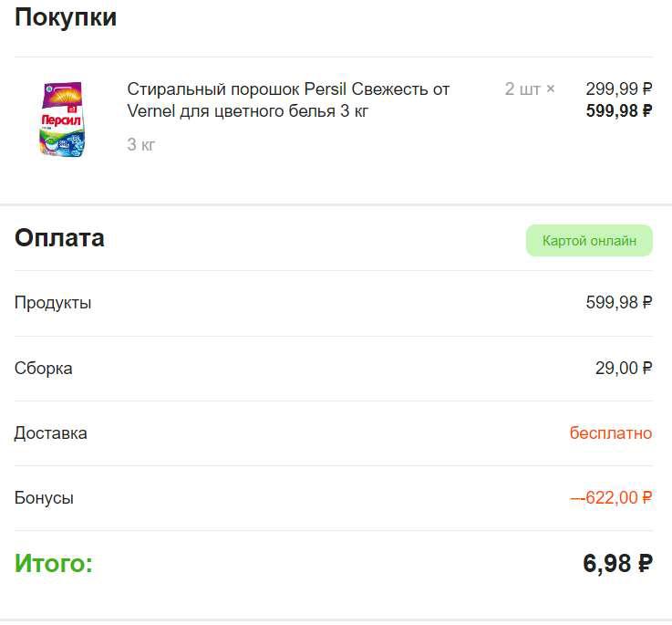Click the Сборка row label
Image resolution: width=672 pixels, height=625 pixels.
(43, 369)
